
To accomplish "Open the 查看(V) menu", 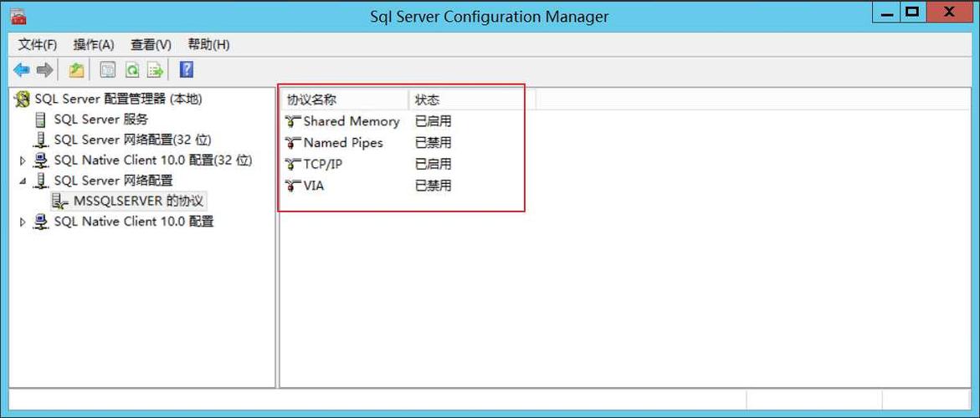I will tap(151, 44).
